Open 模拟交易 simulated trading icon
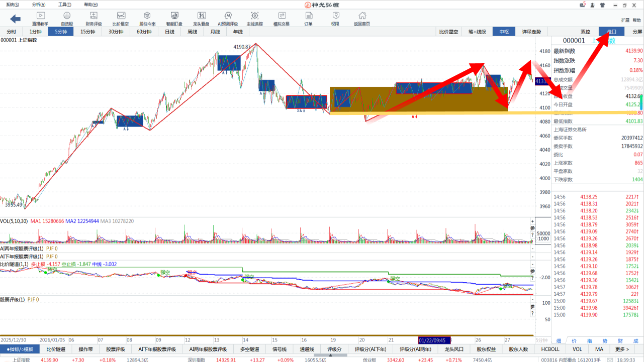Viewport: 644px width, 362px height. click(x=281, y=19)
